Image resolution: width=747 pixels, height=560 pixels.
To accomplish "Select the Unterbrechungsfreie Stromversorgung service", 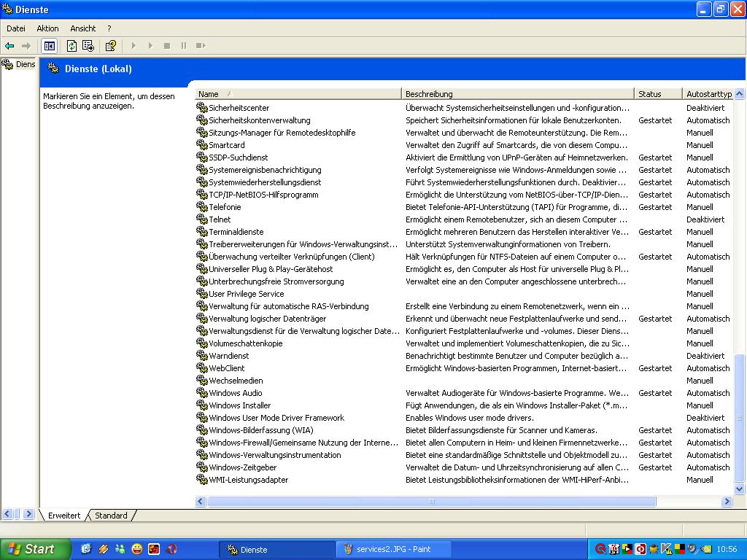I will click(463, 281).
